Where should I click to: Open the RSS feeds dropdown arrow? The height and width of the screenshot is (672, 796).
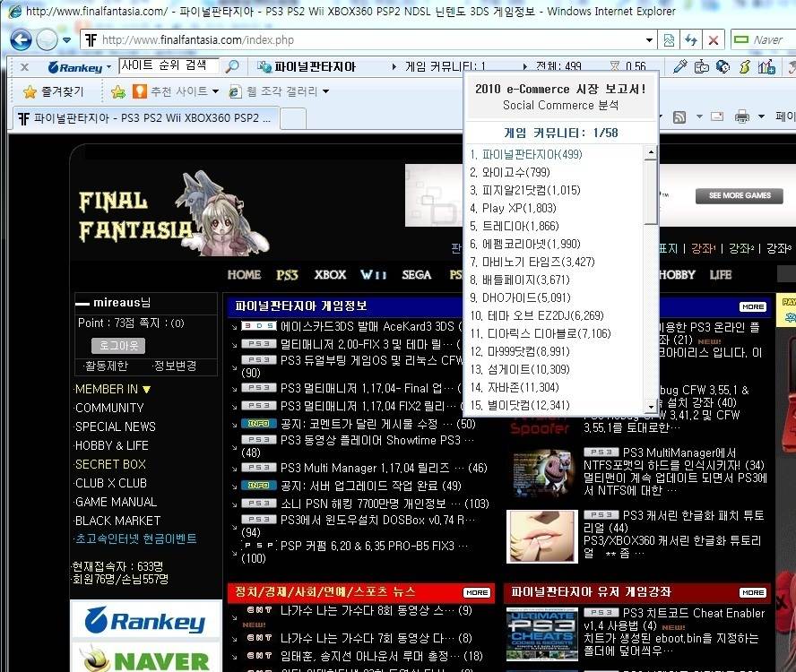699,117
